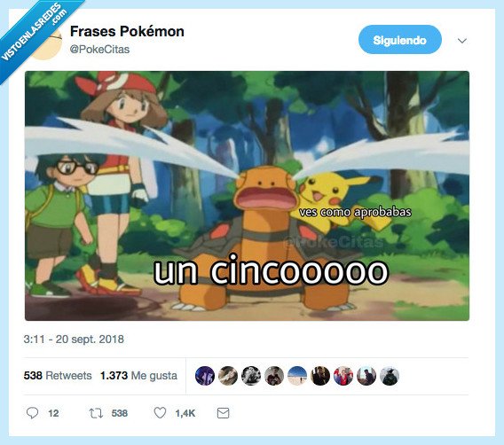This screenshot has height=445, width=504.
Task: Click the VISTOENLASREDES.com corner banner
Action: (34, 30)
